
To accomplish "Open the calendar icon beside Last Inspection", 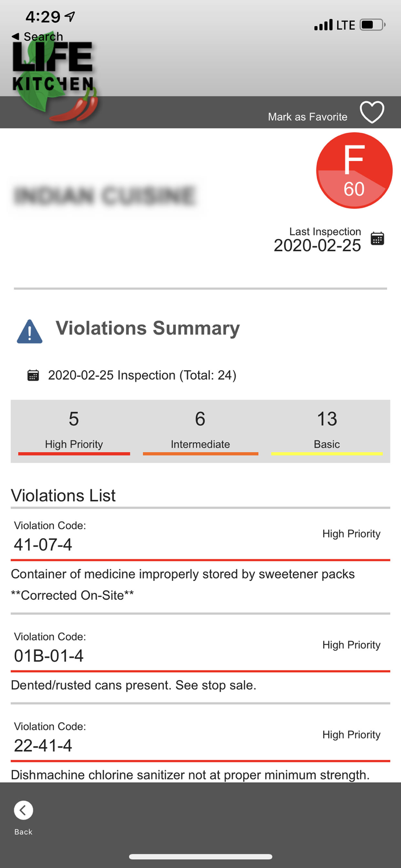I will pos(377,238).
